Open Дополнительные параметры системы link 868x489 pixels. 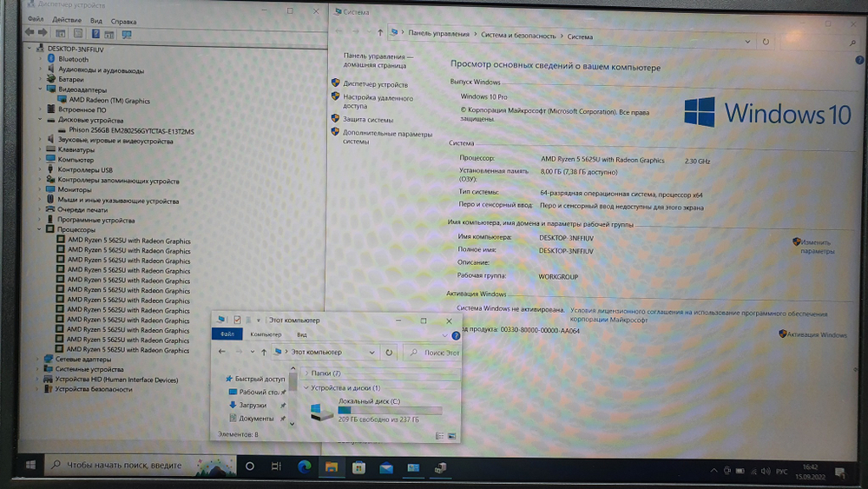(387, 136)
